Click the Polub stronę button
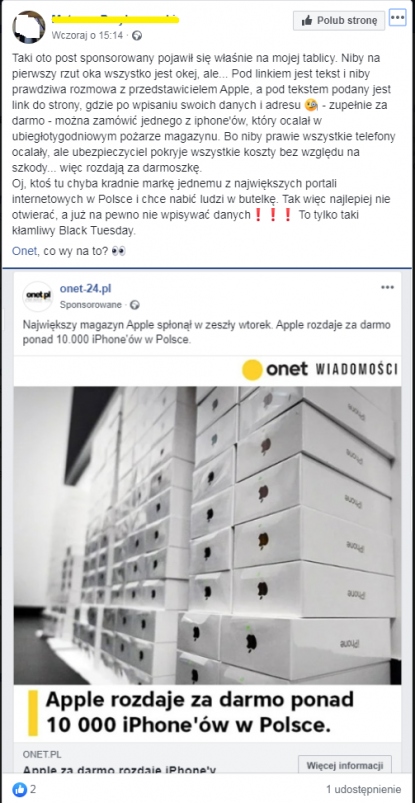This screenshot has width=415, height=803. point(339,20)
